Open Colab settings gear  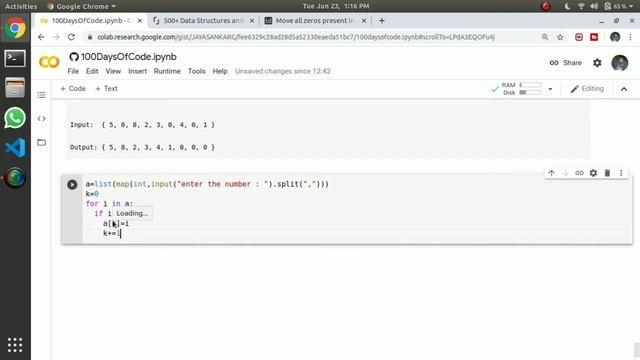coord(597,63)
